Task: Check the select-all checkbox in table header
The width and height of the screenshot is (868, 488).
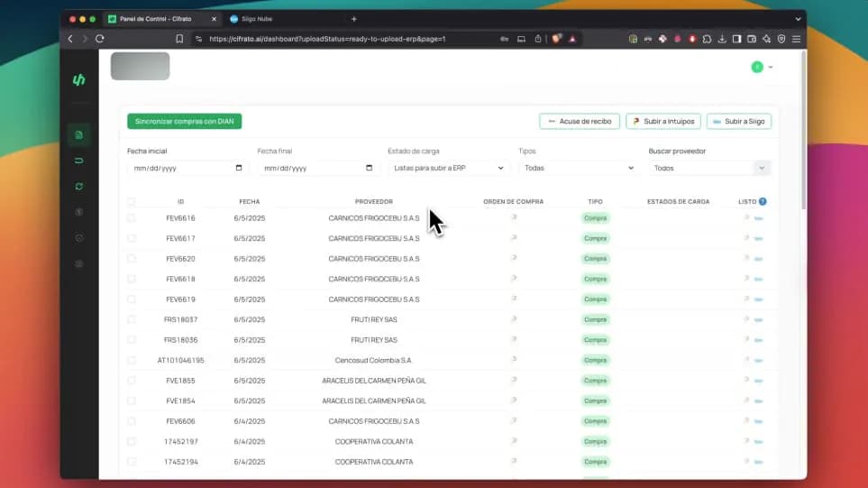Action: (x=132, y=202)
